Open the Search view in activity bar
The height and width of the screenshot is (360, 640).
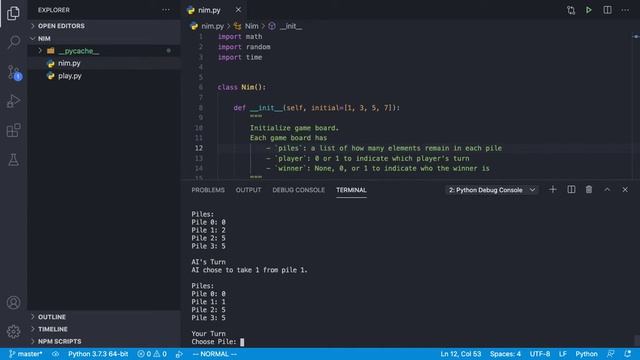13,42
